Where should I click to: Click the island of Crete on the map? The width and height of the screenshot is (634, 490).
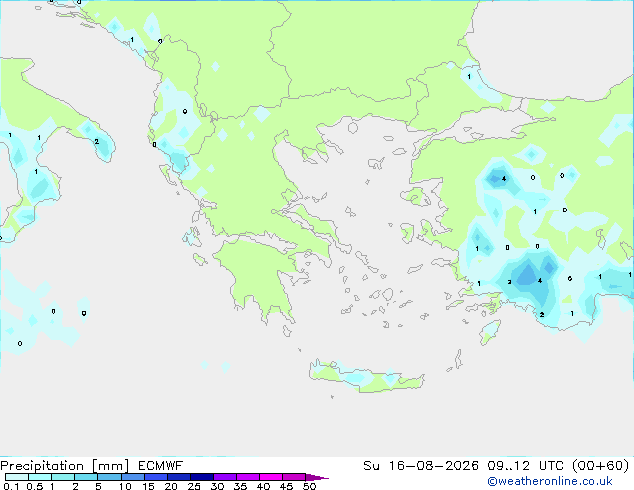coord(366,377)
